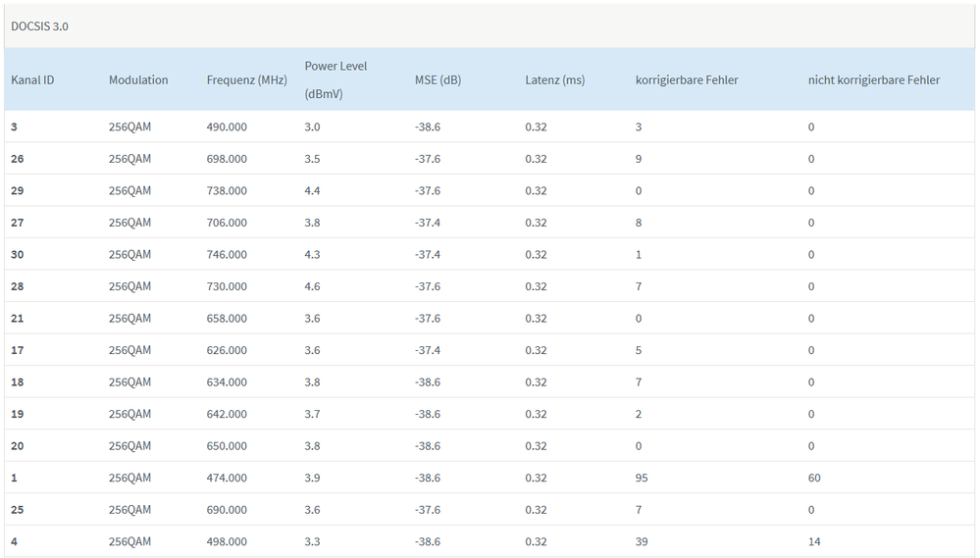Click the 738.000 frequency value

pyautogui.click(x=227, y=190)
